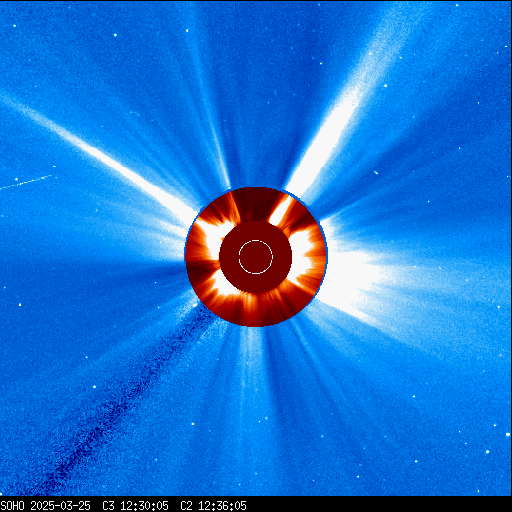Click the bright spot at occulter's lower-left edge

pyautogui.click(x=195, y=305)
